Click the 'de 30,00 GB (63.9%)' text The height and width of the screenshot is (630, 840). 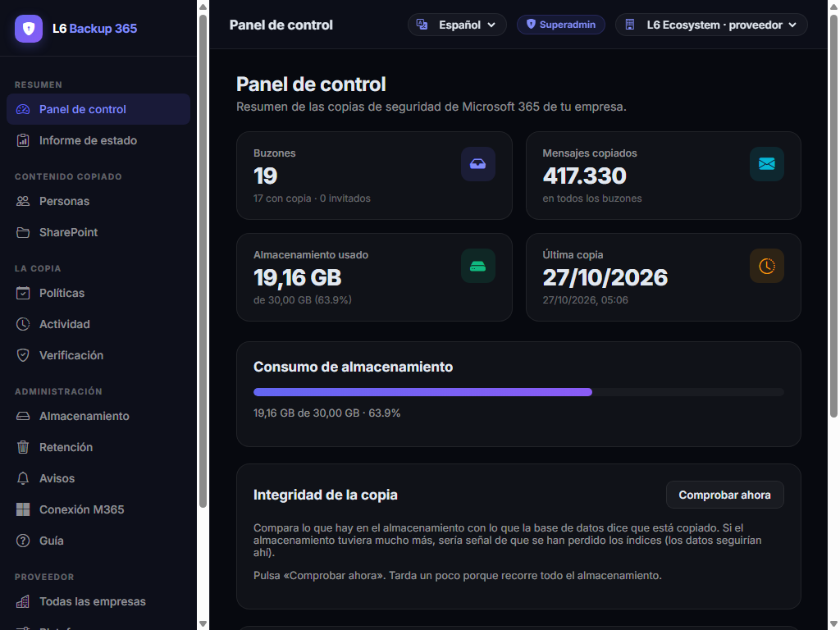pyautogui.click(x=303, y=300)
